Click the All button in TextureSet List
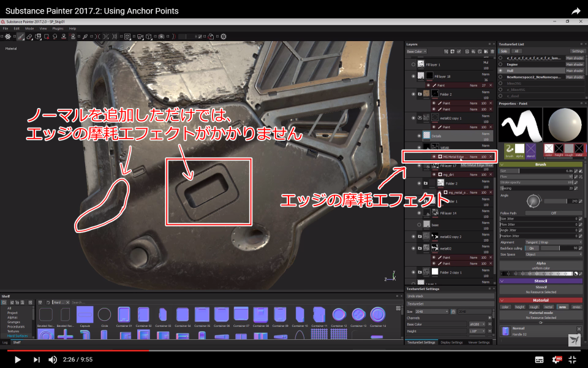588x368 pixels. pyautogui.click(x=516, y=51)
